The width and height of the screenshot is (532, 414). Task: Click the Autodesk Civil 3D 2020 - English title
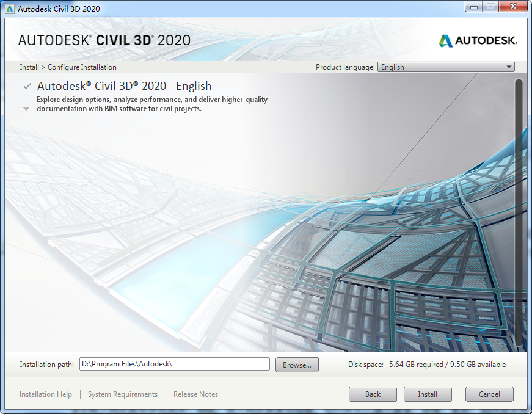124,86
